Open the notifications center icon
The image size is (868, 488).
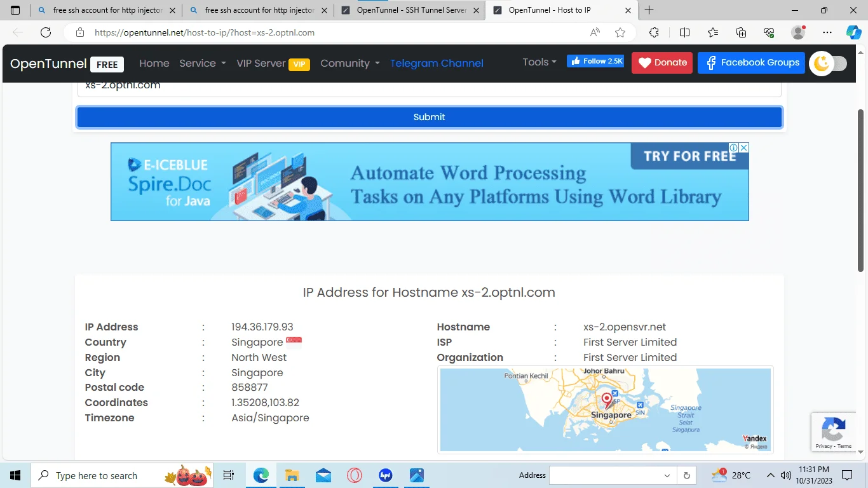pyautogui.click(x=847, y=475)
